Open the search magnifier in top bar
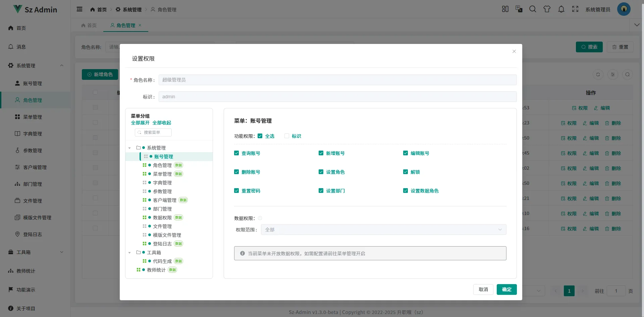Viewport: 644px width, 317px height. 533,9
